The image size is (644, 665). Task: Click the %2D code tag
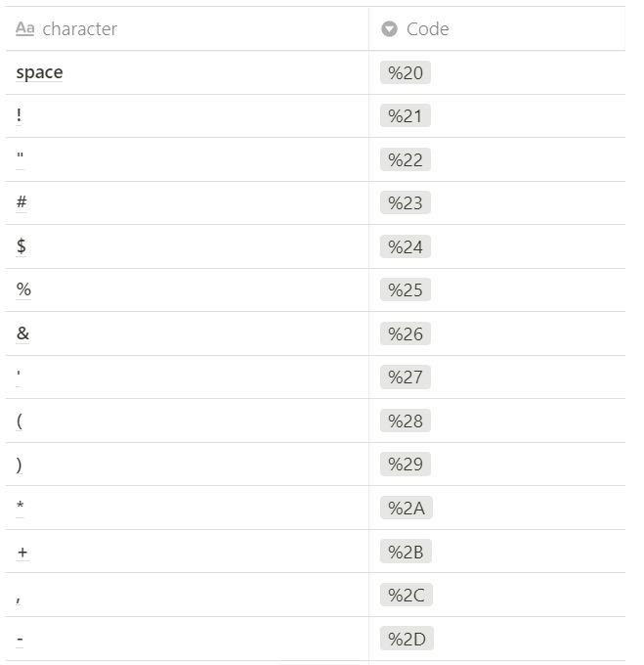point(406,640)
